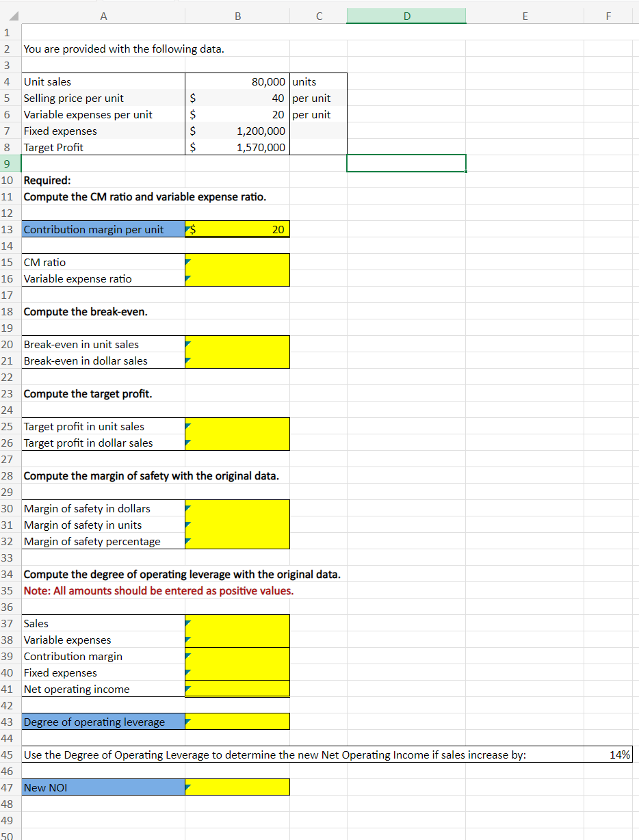The width and height of the screenshot is (639, 840).
Task: Select the yellow Variable expense ratio cell
Action: coord(237,278)
